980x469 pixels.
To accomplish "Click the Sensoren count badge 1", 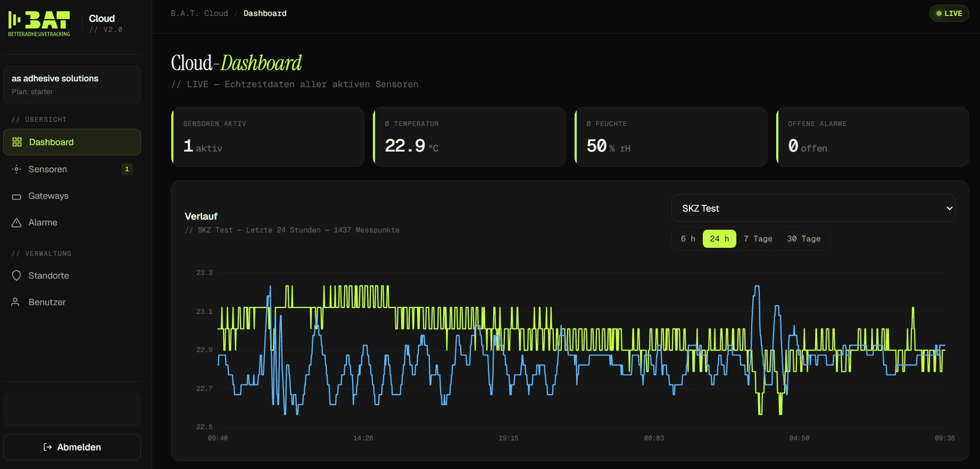I will point(127,169).
